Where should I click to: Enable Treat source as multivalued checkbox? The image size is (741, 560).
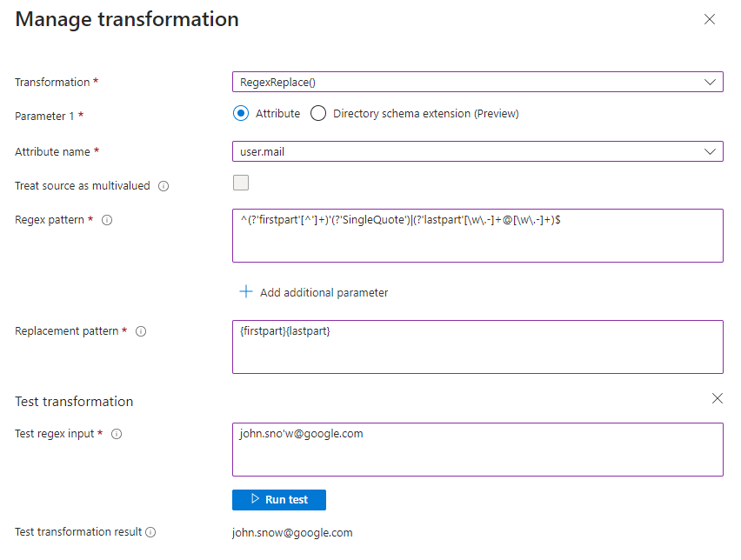(x=241, y=183)
